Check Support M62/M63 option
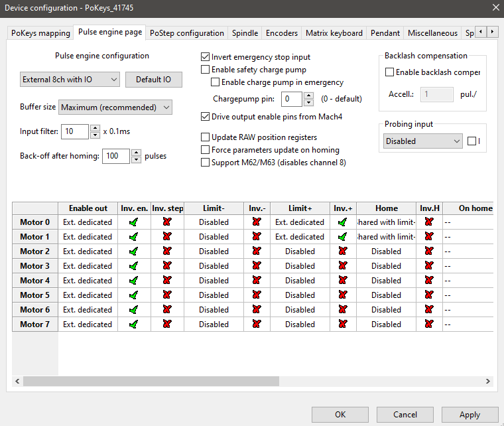The height and width of the screenshot is (426, 504). (x=205, y=163)
